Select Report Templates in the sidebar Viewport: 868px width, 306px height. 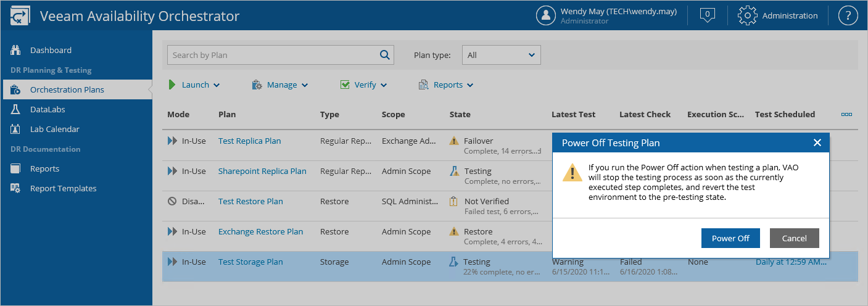click(63, 188)
